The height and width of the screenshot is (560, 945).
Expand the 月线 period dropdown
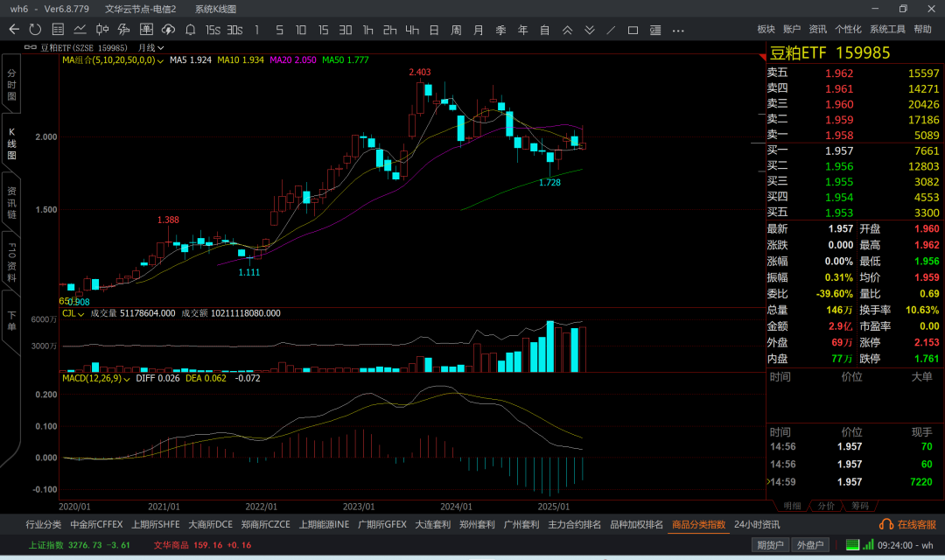pyautogui.click(x=150, y=47)
